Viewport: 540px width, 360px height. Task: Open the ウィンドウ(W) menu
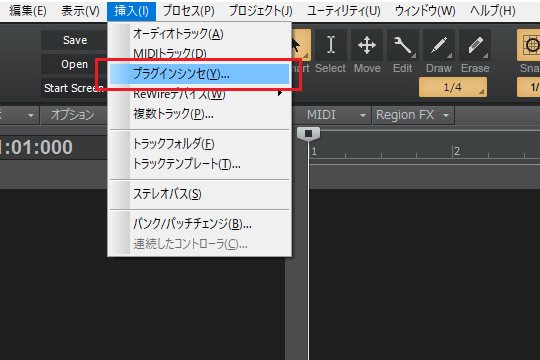tap(425, 11)
